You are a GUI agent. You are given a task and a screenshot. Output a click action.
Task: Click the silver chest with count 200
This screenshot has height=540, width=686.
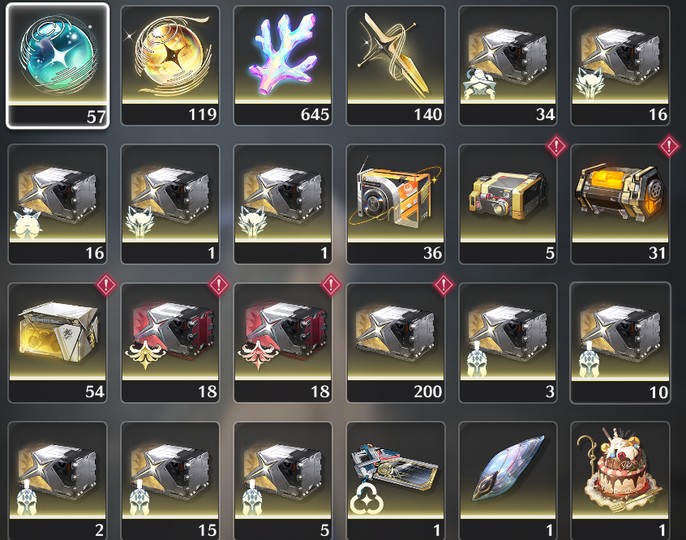[396, 343]
